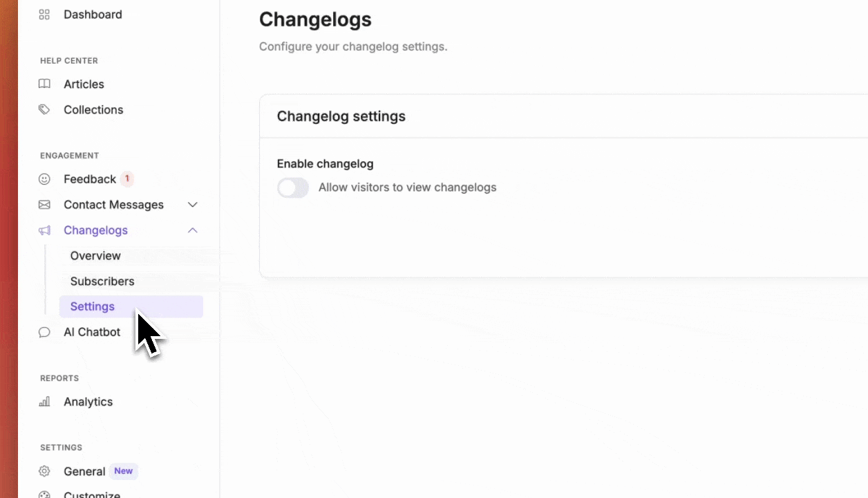Open the Collections page
Screen dimensions: 868x498
[93, 110]
